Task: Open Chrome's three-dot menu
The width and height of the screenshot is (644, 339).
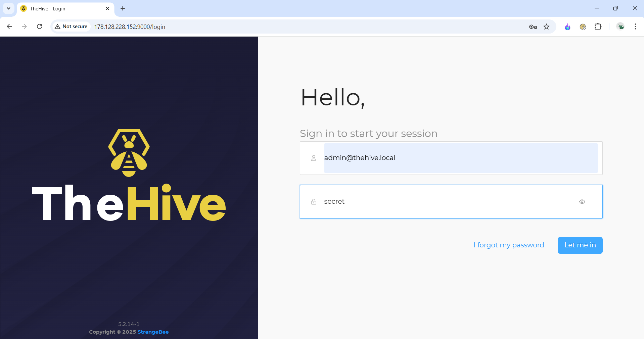Action: coord(635,27)
